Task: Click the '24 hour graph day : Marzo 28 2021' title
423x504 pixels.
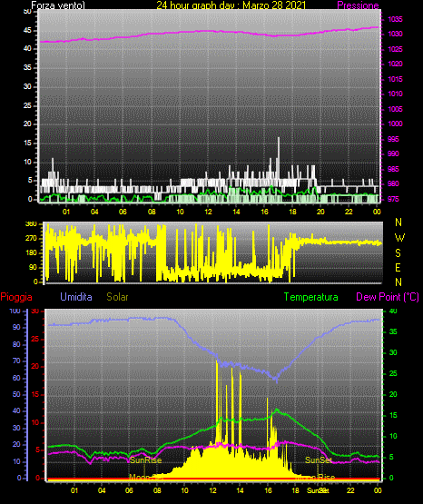Action: pyautogui.click(x=231, y=5)
